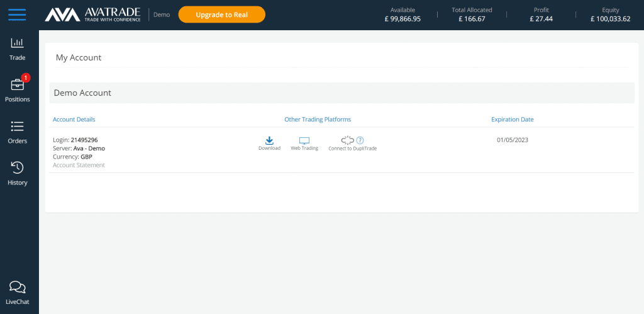Click the Upgrade to Real button
The image size is (644, 314).
click(x=222, y=15)
